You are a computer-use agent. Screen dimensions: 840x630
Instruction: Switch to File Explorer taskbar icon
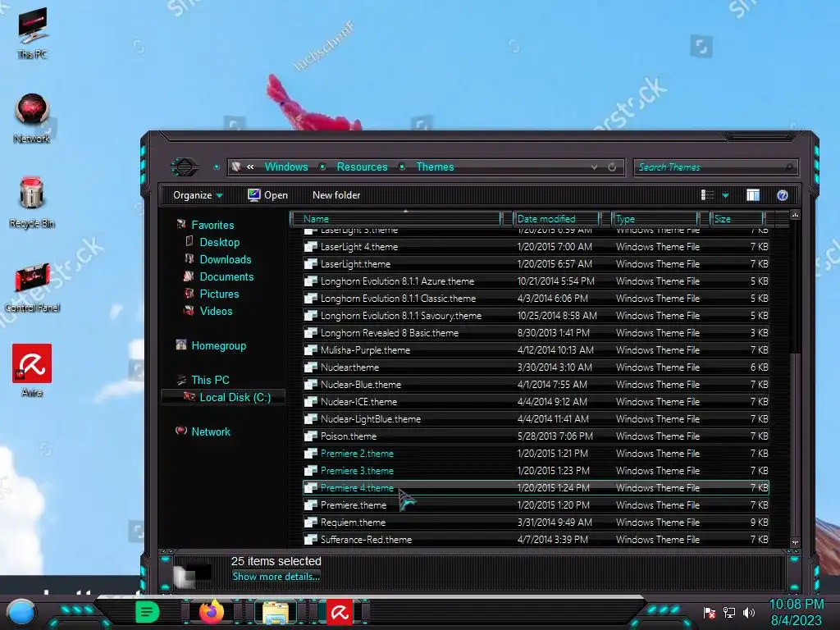tap(276, 613)
